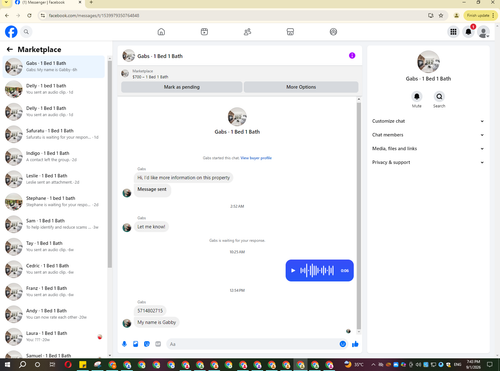Image resolution: width=500 pixels, height=371 pixels.
Task: Open the taskbar weather widget
Action: pos(354,365)
